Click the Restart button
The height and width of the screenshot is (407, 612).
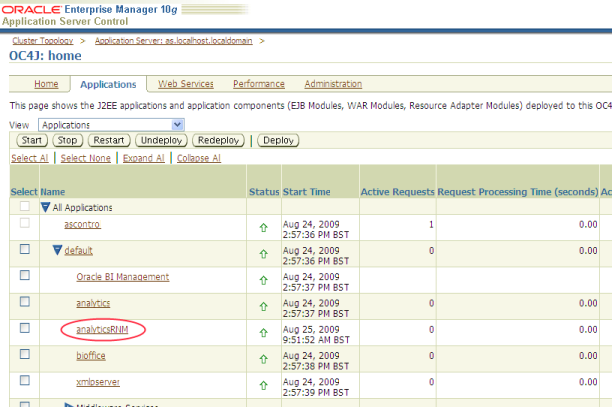point(109,140)
